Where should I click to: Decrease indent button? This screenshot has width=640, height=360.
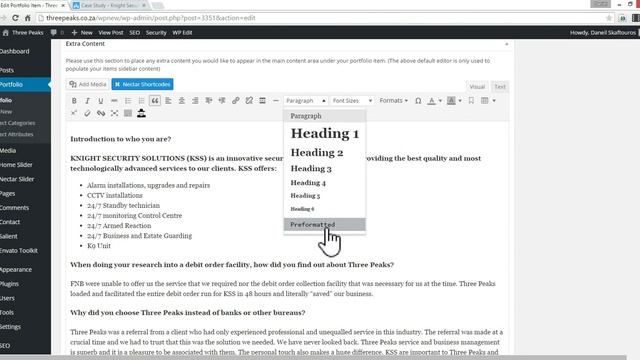click(x=209, y=101)
